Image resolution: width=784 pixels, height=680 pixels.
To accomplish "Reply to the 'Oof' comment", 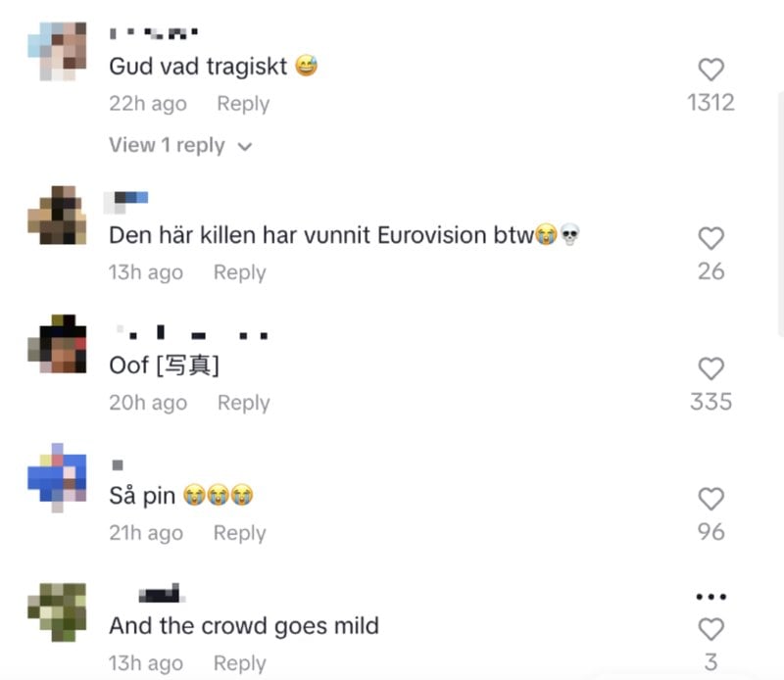I will tap(244, 403).
